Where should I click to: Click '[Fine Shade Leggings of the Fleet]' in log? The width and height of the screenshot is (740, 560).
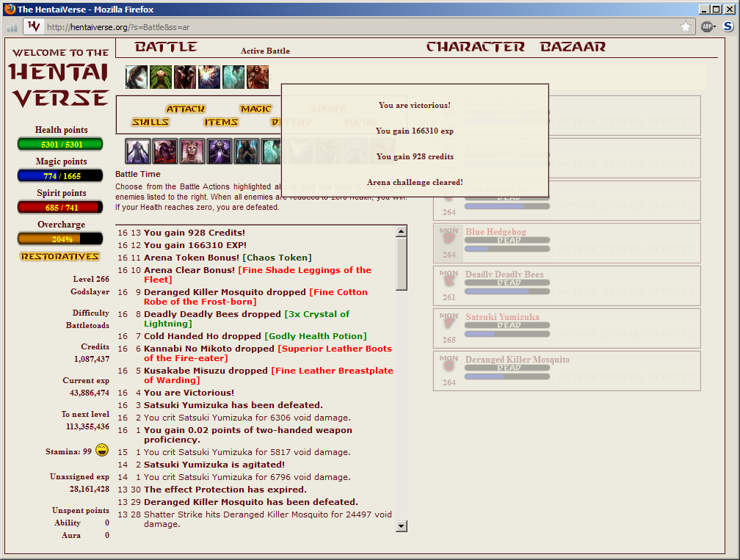point(258,274)
